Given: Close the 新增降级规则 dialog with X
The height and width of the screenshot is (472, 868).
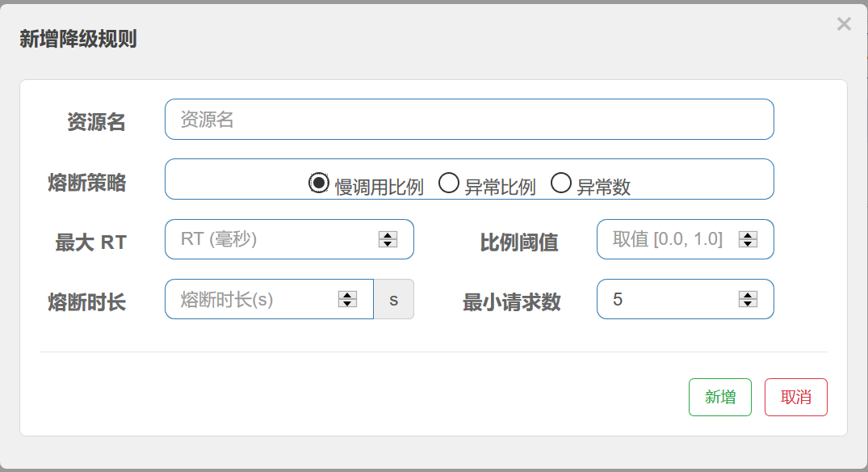Looking at the screenshot, I should tap(843, 23).
